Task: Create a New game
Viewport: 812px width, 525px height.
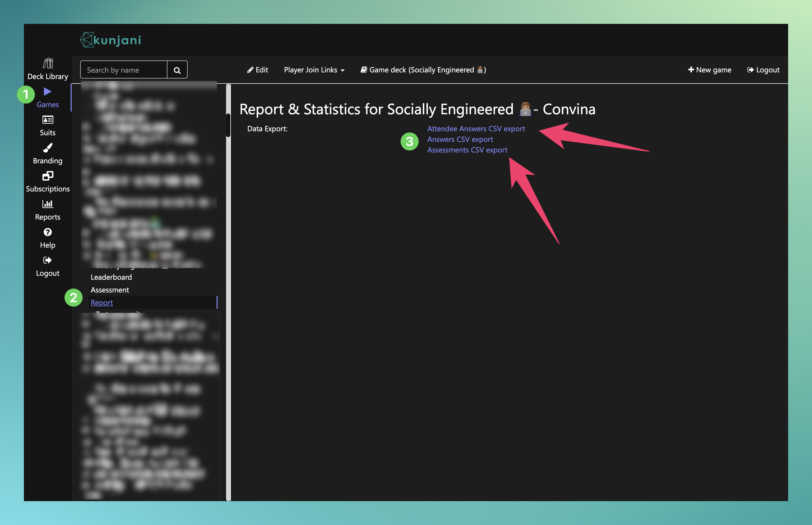Action: click(710, 70)
